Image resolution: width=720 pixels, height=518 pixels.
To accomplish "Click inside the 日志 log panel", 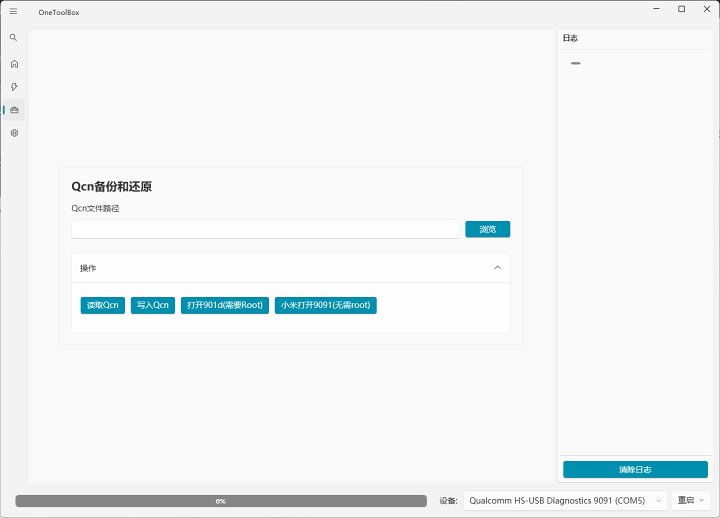I will click(635, 250).
